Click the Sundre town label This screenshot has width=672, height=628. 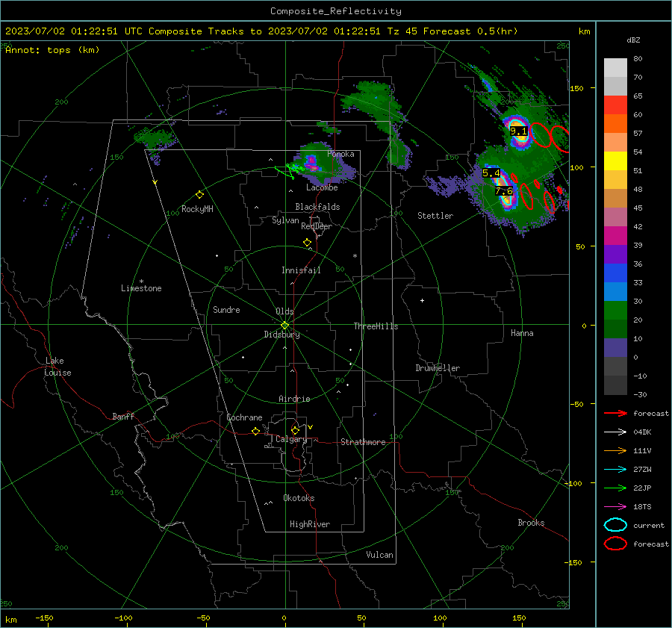click(226, 310)
